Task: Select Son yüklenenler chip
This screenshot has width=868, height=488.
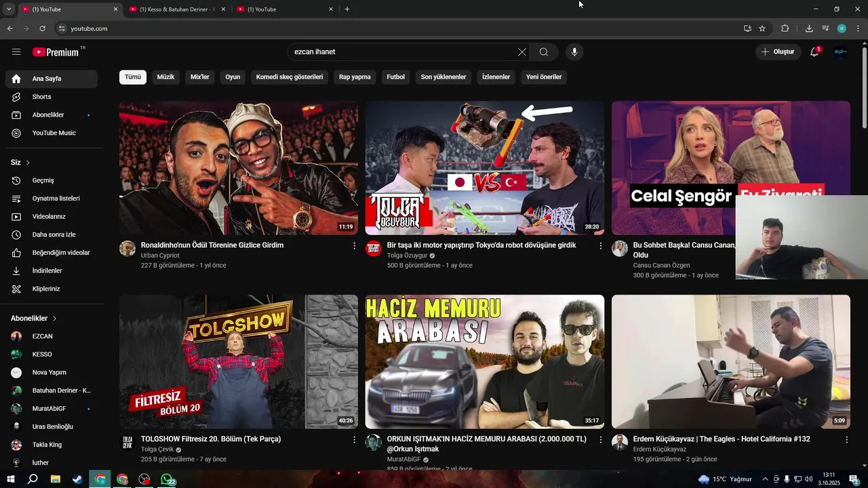Action: pyautogui.click(x=443, y=77)
